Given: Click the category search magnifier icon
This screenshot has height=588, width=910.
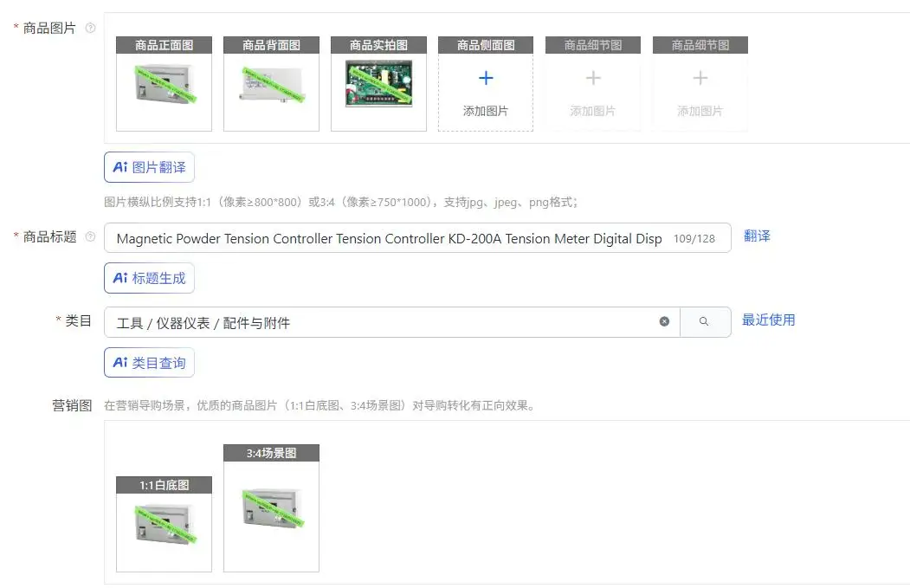Looking at the screenshot, I should tap(704, 321).
